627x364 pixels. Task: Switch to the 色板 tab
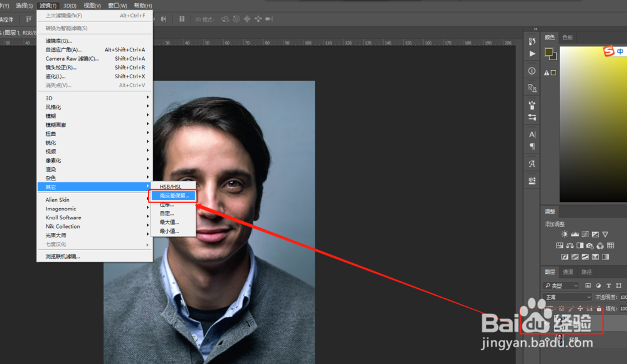coord(567,37)
